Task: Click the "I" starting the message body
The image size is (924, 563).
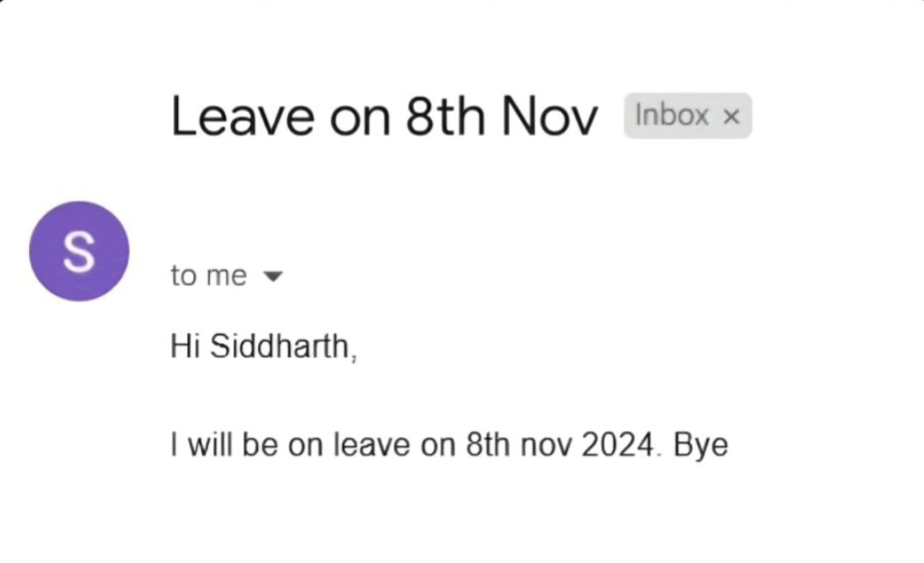Action: pyautogui.click(x=174, y=445)
